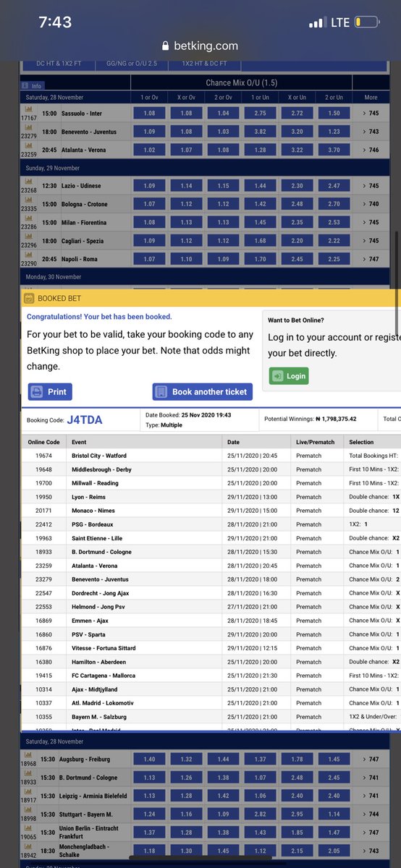Viewport: 401px width, 868px height.
Task: Tap the betking.com address bar
Action: pos(200,46)
